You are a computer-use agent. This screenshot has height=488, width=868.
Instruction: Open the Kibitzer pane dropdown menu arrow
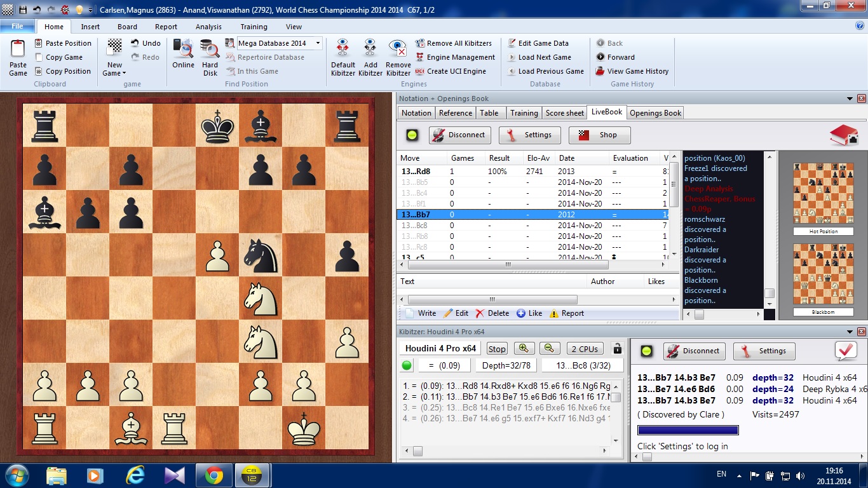pyautogui.click(x=850, y=332)
